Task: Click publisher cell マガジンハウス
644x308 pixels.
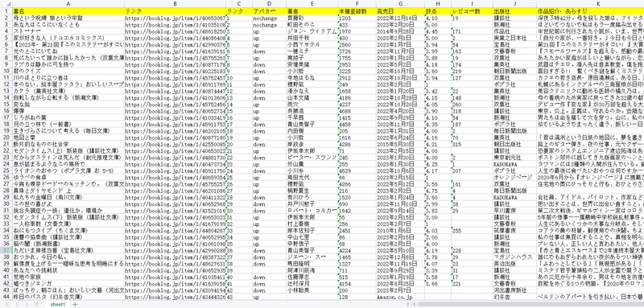Action: (514, 257)
